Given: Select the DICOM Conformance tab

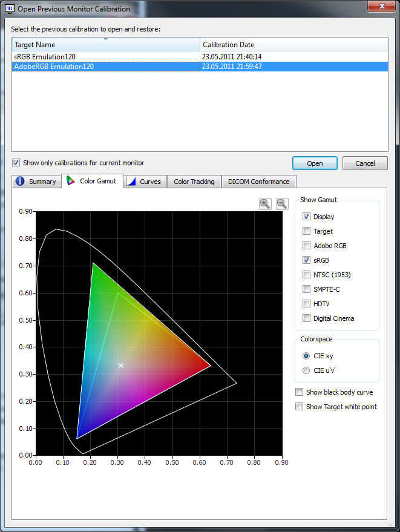Looking at the screenshot, I should click(258, 182).
